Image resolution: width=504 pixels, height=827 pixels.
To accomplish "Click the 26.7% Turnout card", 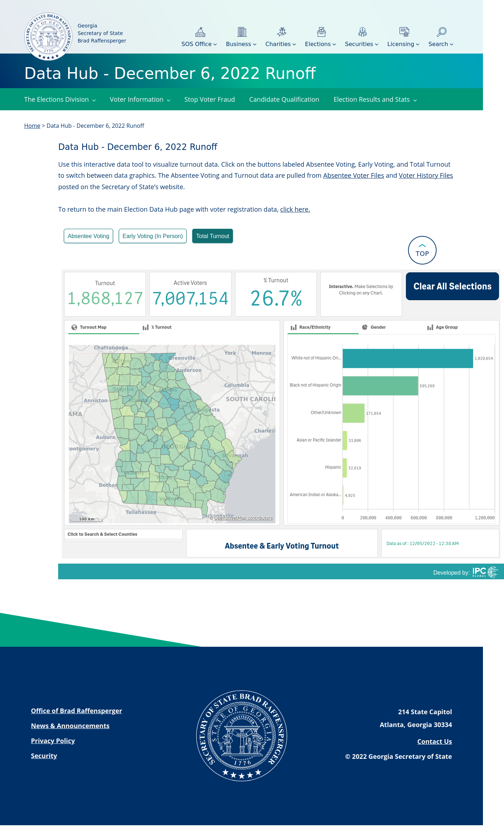I will click(x=276, y=294).
